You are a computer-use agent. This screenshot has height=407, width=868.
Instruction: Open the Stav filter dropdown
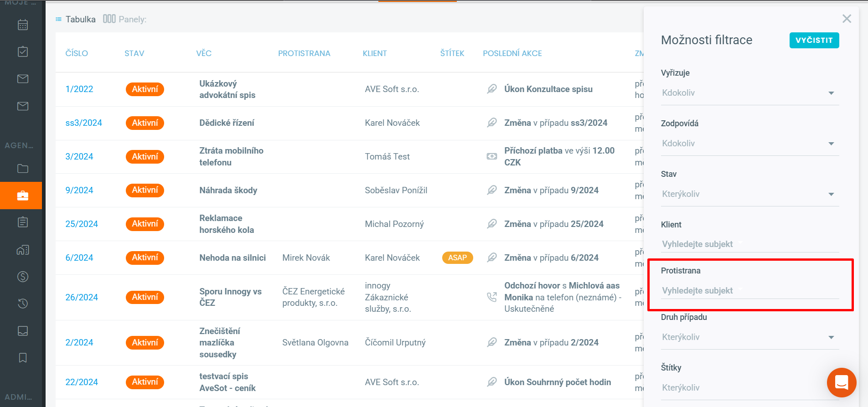pos(749,194)
